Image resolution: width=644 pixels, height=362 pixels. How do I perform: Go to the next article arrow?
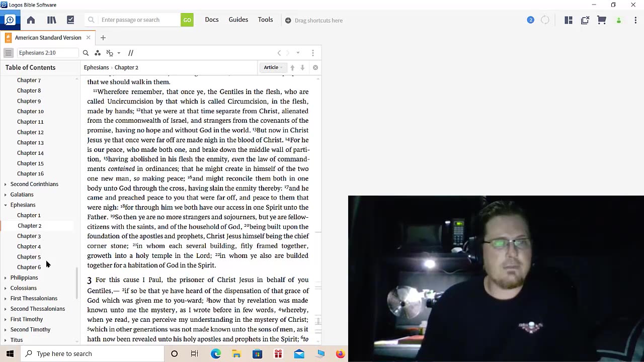[302, 67]
